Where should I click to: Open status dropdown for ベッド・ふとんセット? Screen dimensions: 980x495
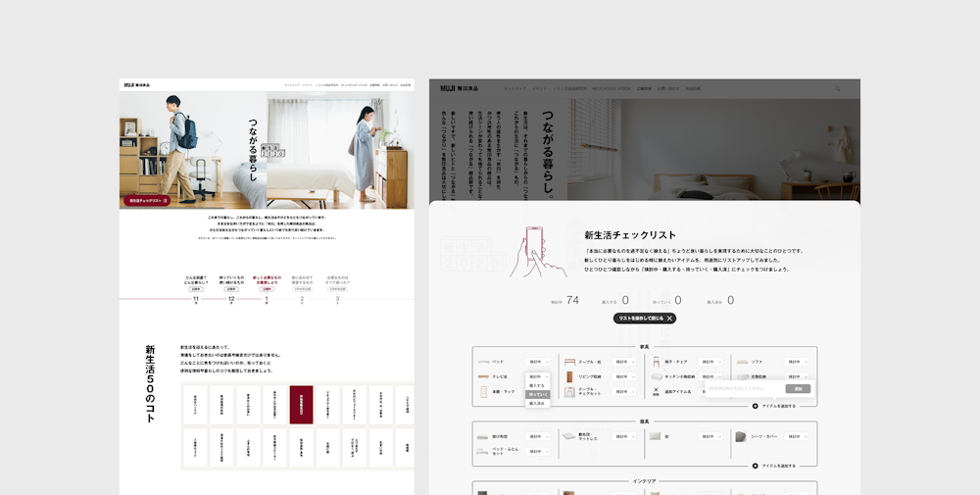537,451
